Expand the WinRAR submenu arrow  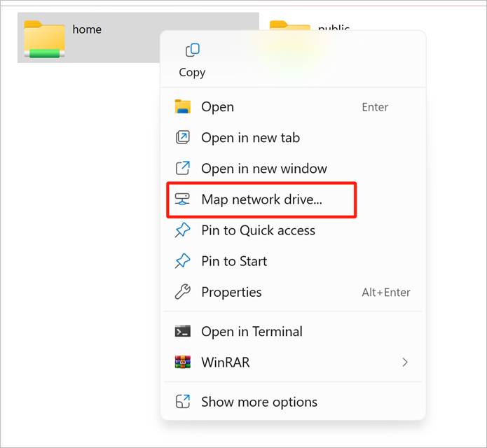(x=405, y=363)
